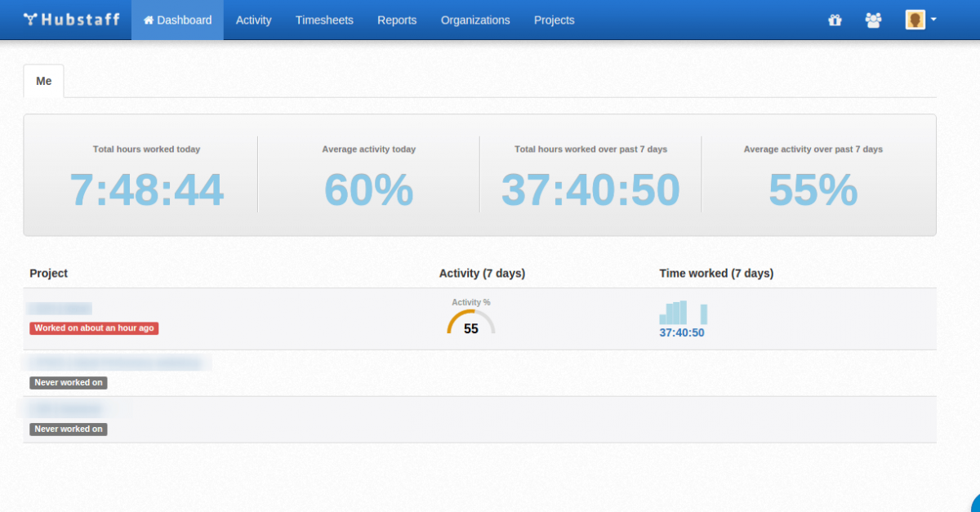Select the Me tab
This screenshot has width=980, height=512.
point(44,81)
